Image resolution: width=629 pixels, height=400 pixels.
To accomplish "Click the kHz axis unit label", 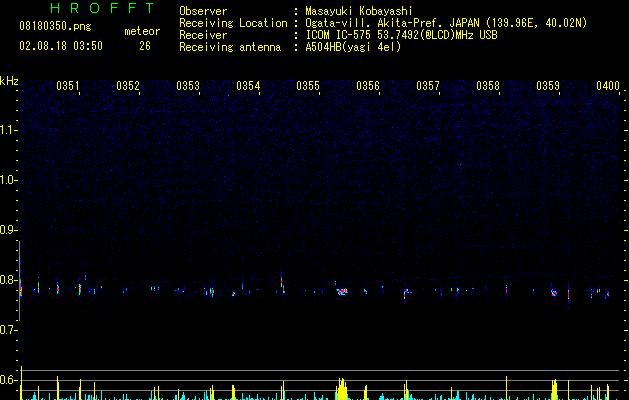I will [x=9, y=81].
